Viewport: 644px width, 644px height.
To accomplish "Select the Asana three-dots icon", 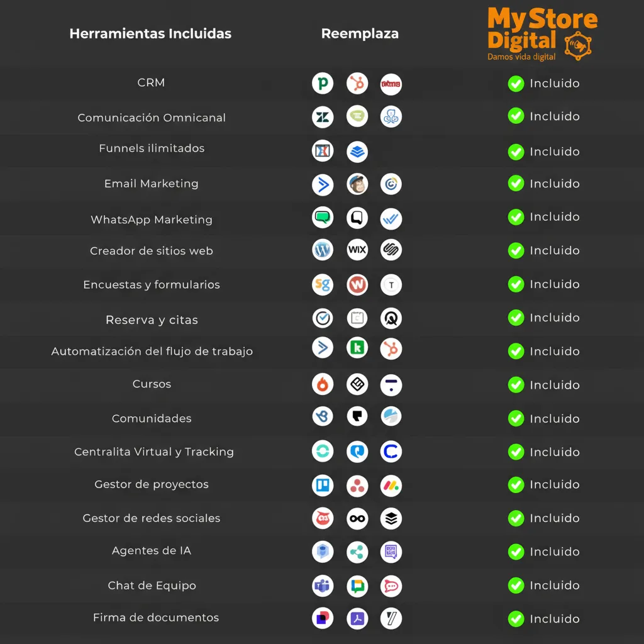I will [357, 485].
